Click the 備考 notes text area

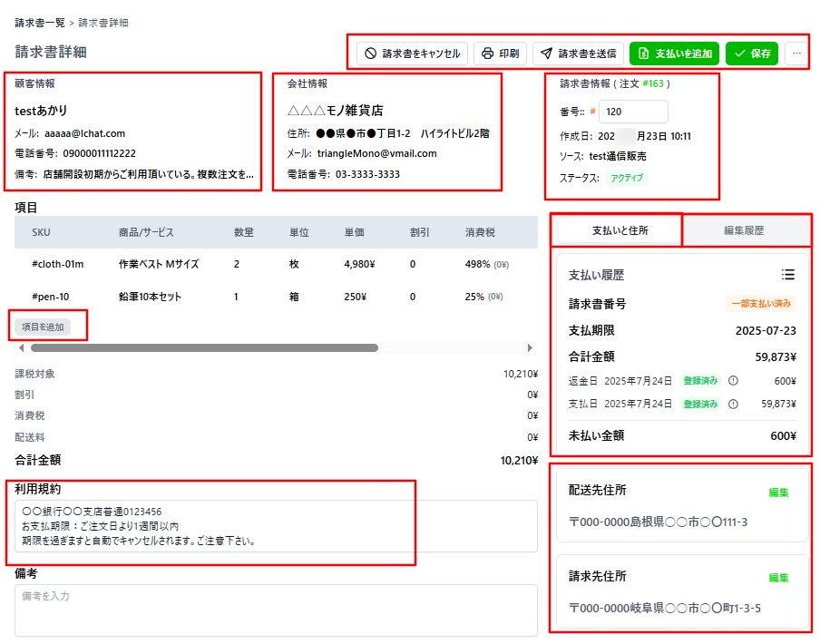tap(276, 610)
